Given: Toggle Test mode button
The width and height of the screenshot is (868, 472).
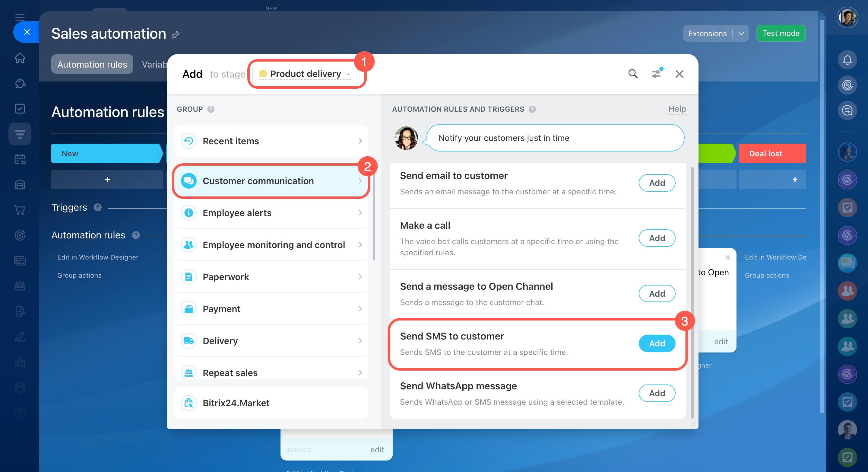Looking at the screenshot, I should (781, 33).
